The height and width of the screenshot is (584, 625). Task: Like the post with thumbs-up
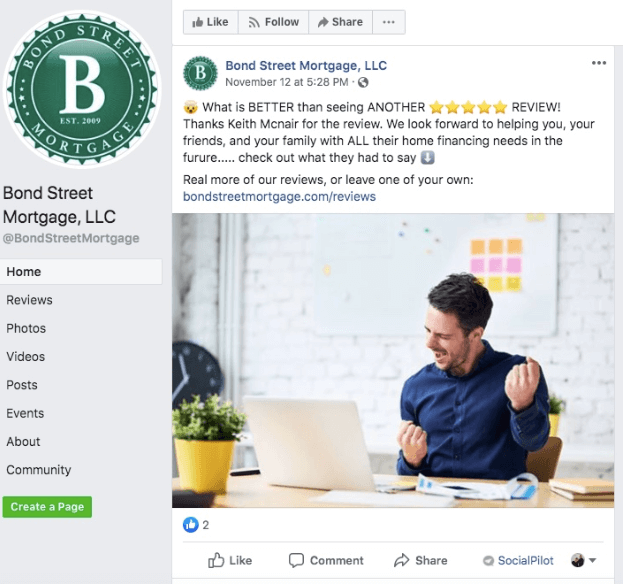coord(230,560)
